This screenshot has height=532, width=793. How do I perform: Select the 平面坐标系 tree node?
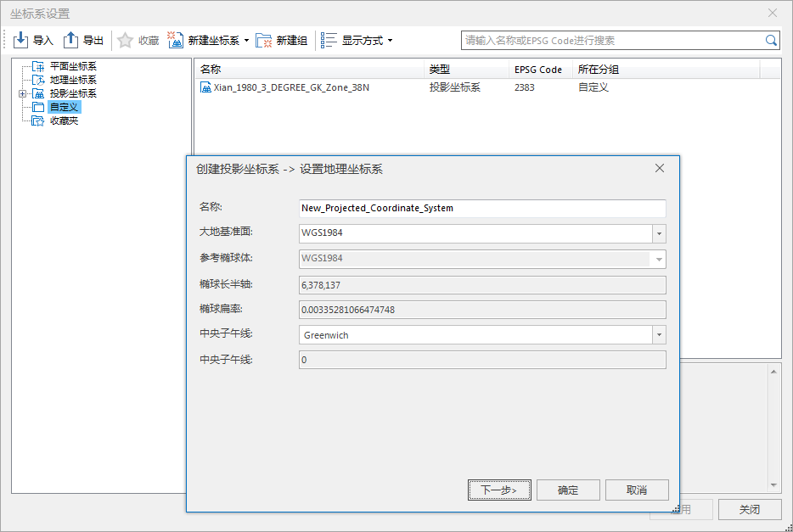[72, 66]
